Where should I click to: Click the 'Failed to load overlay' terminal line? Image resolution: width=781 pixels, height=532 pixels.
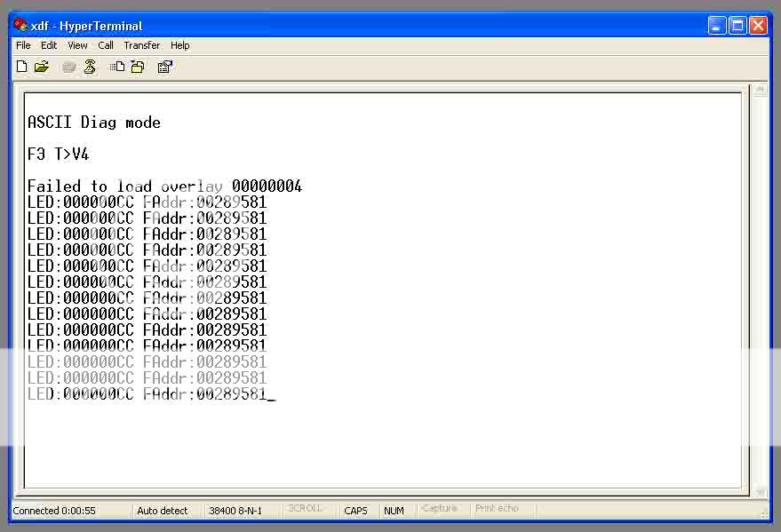(x=164, y=187)
